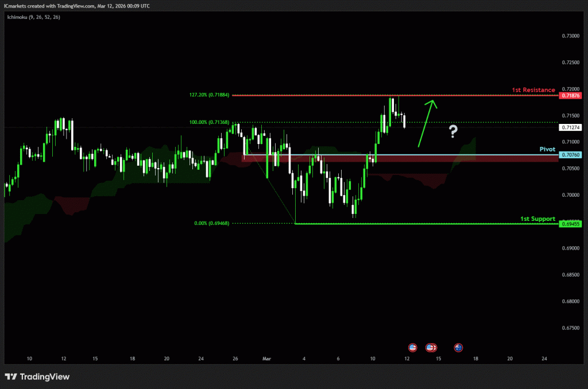Image resolution: width=588 pixels, height=389 pixels.
Task: Click the green upward arrow drawing
Action: click(425, 122)
